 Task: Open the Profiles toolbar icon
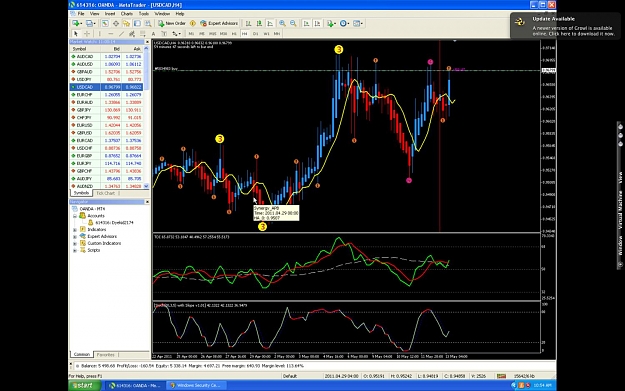point(90,24)
